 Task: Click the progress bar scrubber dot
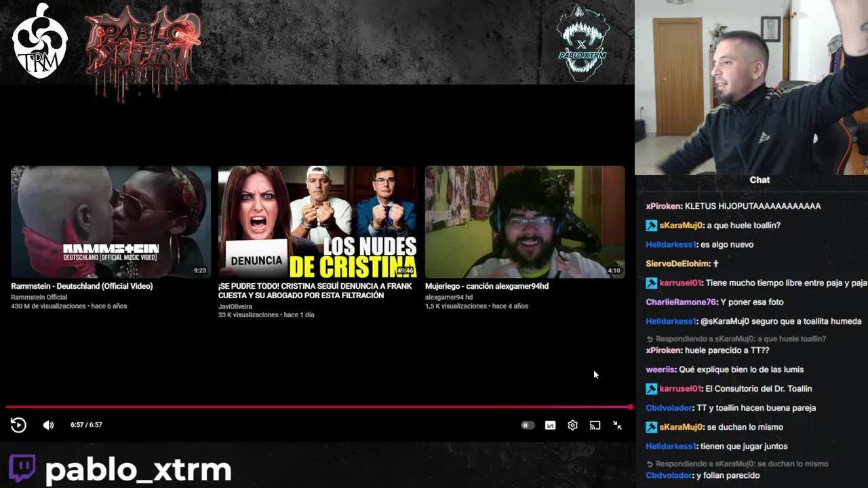630,407
